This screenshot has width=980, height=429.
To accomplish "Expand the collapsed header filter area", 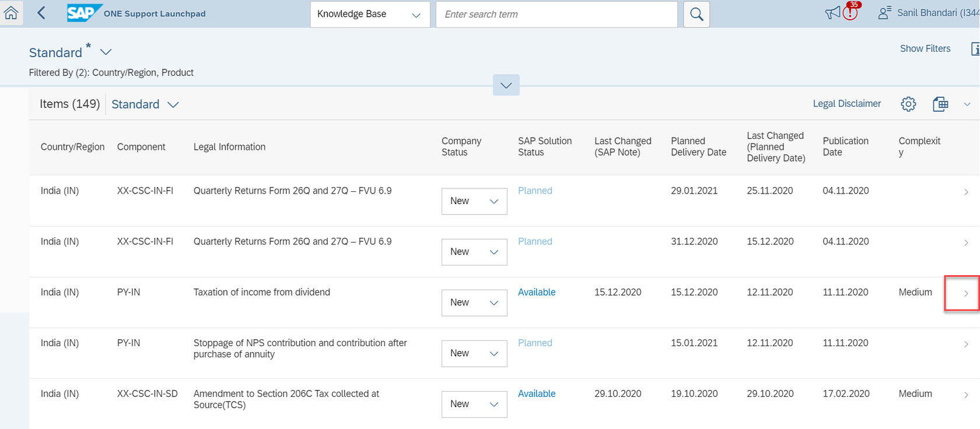I will tap(506, 85).
